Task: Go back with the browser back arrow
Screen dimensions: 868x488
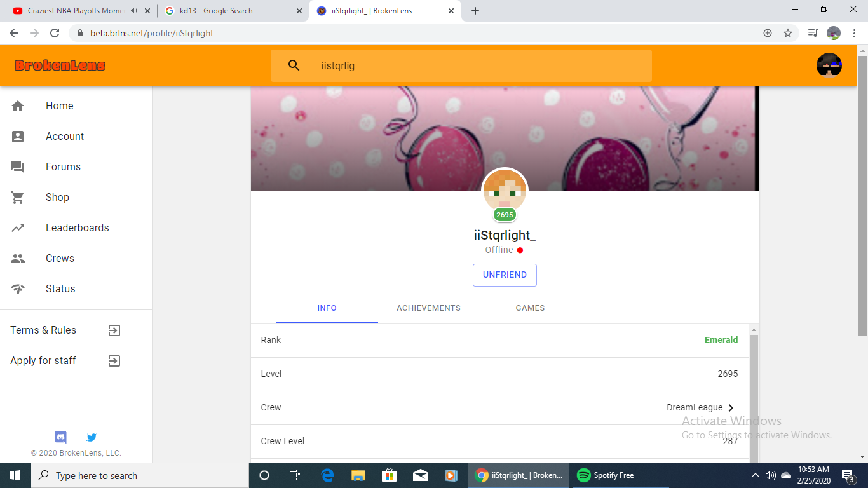Action: [14, 33]
